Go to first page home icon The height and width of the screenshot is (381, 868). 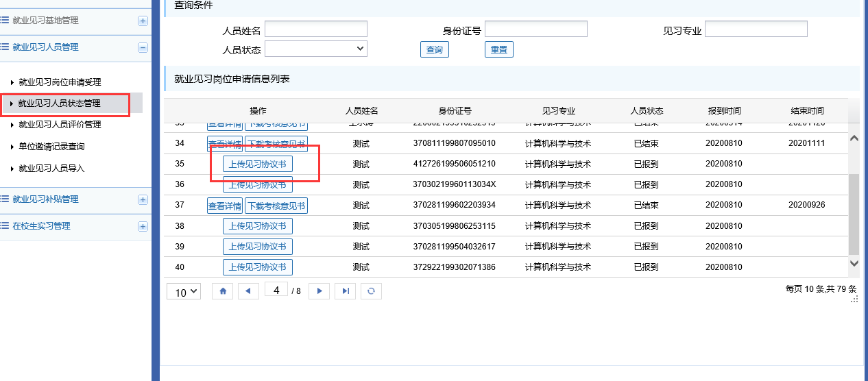coord(222,291)
